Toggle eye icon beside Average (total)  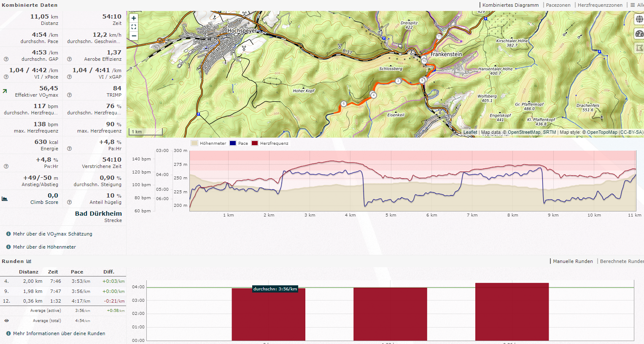click(x=6, y=321)
